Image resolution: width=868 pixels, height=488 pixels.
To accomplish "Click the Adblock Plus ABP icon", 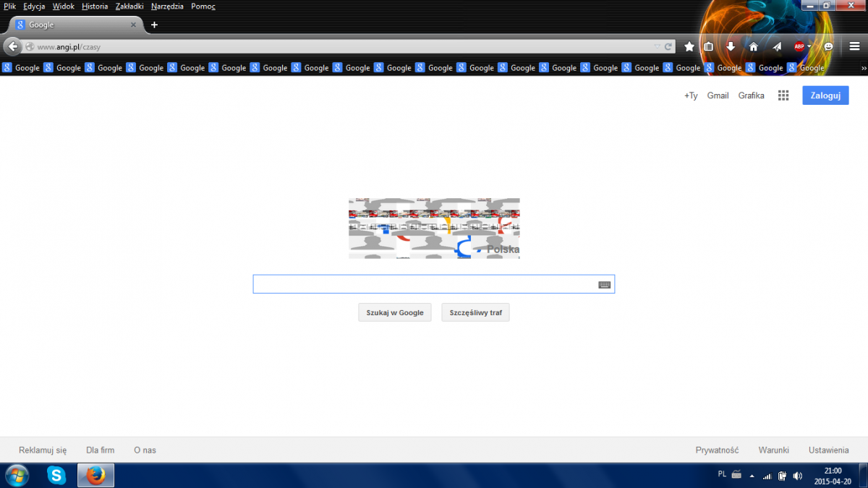I will [x=799, y=46].
